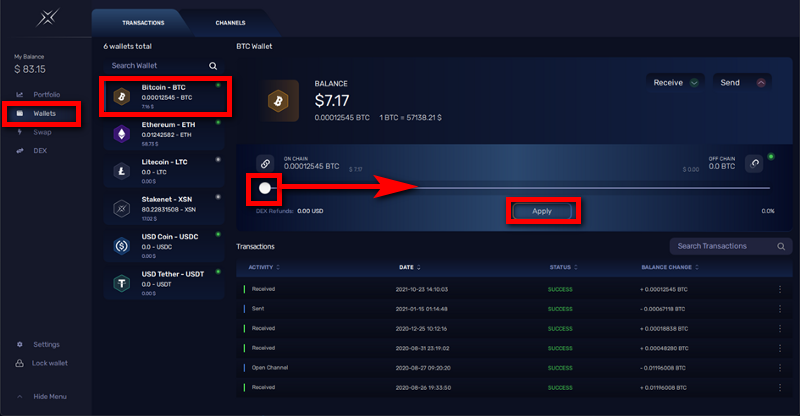The image size is (800, 416).
Task: Sort transactions by Date column
Action: 410,267
